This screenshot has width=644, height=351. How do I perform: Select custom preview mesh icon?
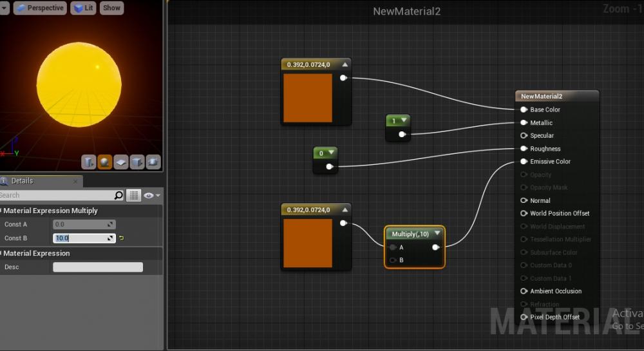(153, 162)
